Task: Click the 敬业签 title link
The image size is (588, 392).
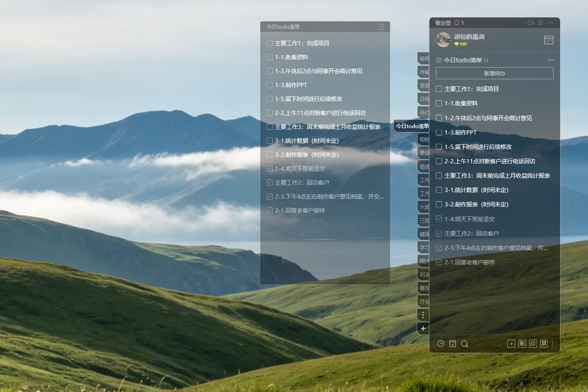Action: 443,23
